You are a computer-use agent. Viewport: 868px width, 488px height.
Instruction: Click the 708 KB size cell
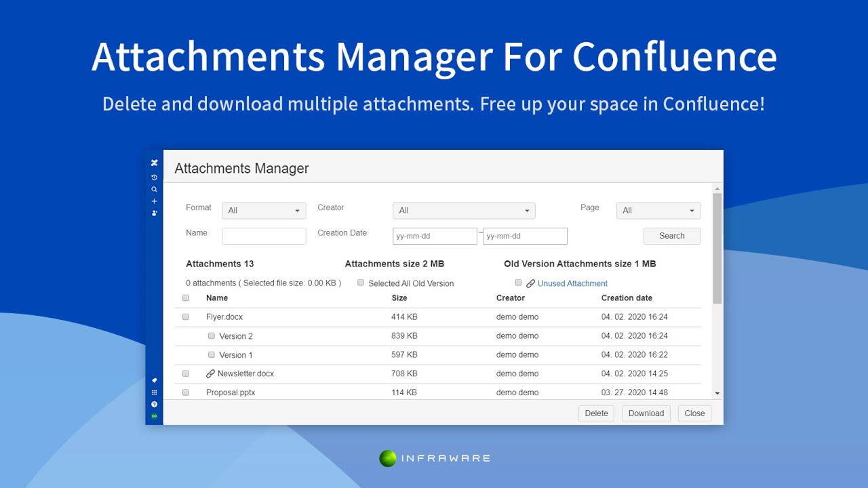[404, 374]
